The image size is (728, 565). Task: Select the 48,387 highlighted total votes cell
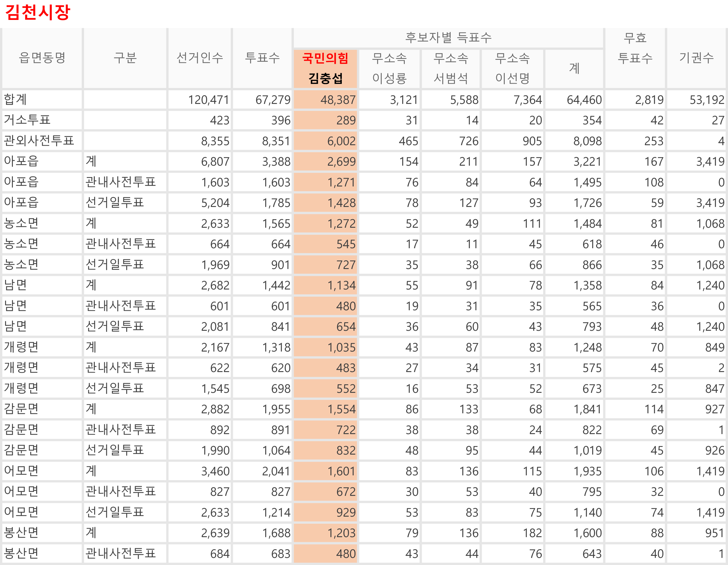[x=338, y=100]
